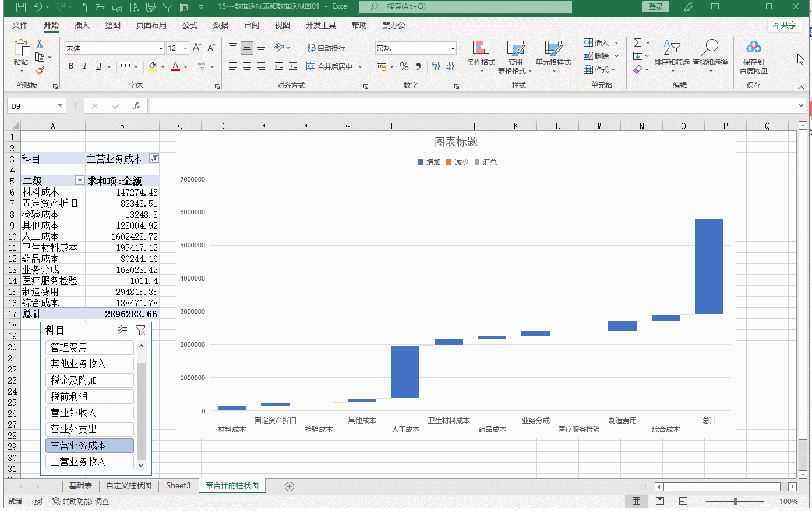This screenshot has height=511, width=812.
Task: Open the font size dropdown showing 12
Action: coord(185,48)
